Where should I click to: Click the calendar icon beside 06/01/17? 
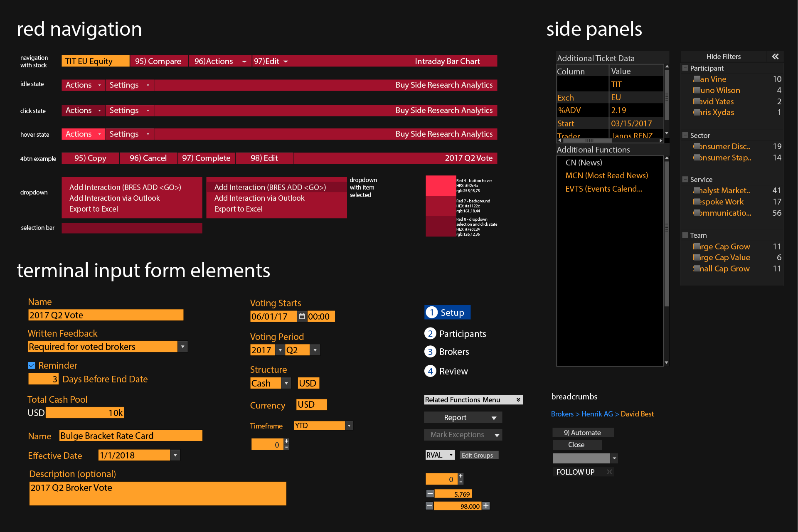click(x=302, y=316)
